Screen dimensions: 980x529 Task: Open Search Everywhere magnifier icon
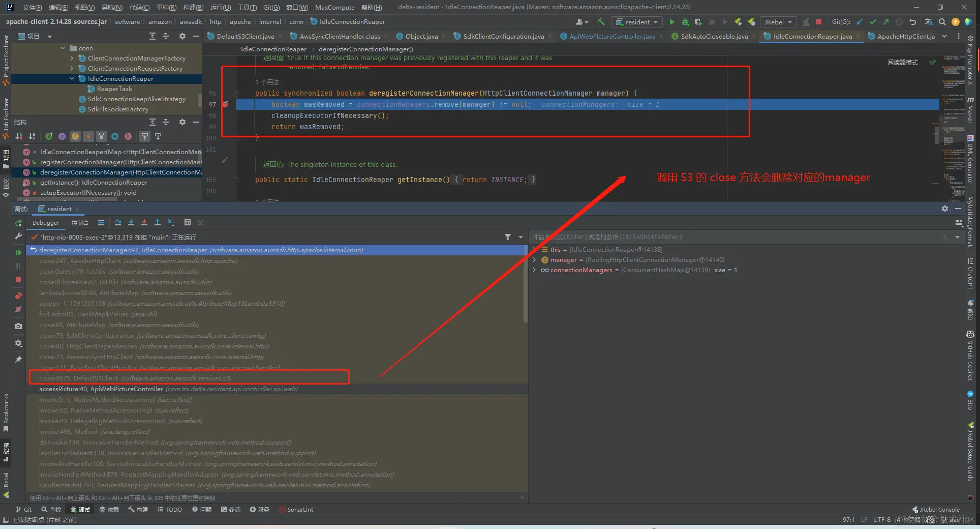pyautogui.click(x=942, y=22)
